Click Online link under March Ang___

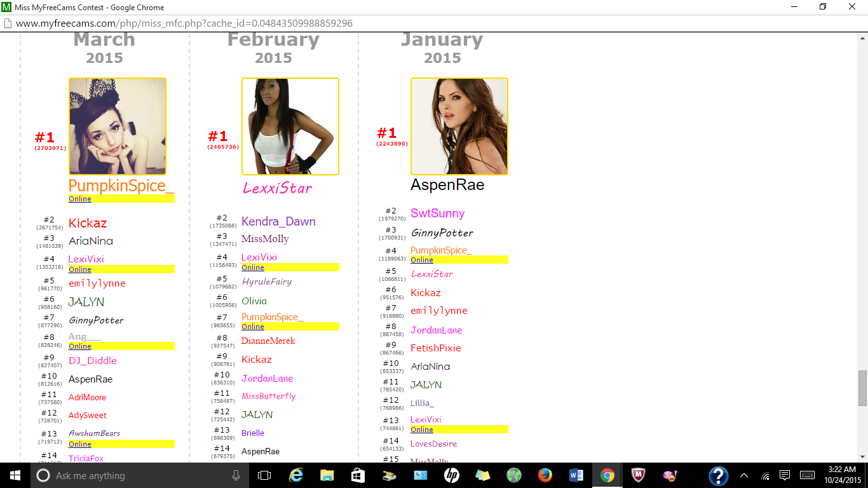coord(80,346)
